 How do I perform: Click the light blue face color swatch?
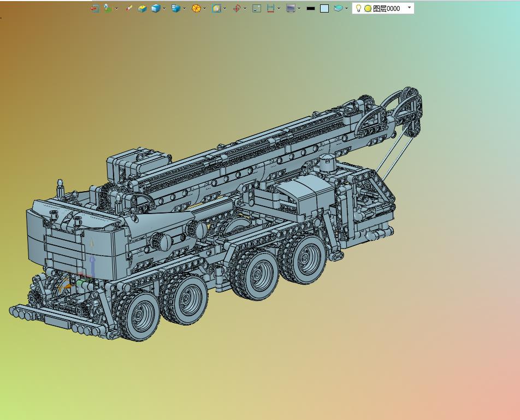pyautogui.click(x=324, y=9)
